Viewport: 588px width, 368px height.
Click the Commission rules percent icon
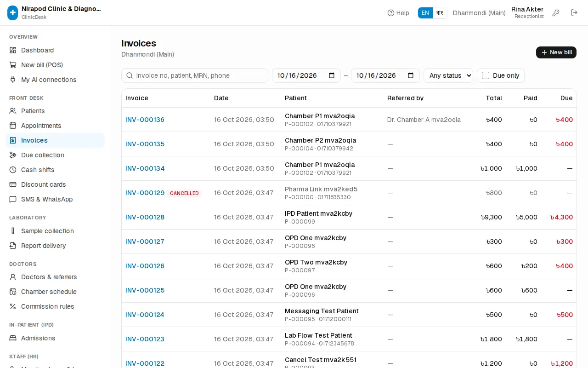(13, 306)
